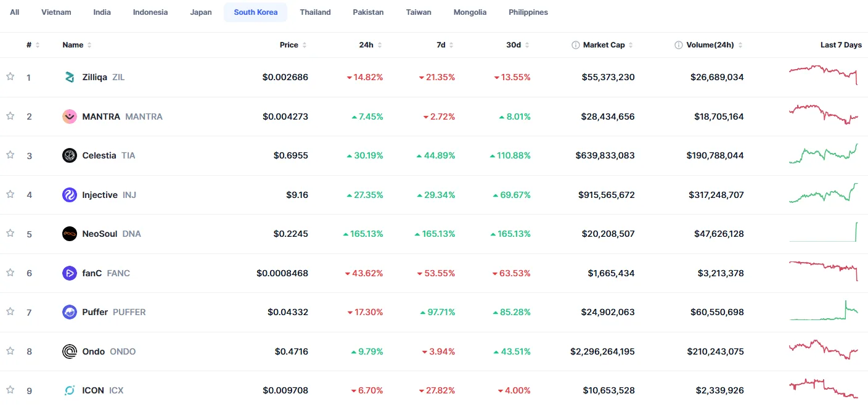Open Puffer's last 7 days sparkline chart

pyautogui.click(x=823, y=310)
